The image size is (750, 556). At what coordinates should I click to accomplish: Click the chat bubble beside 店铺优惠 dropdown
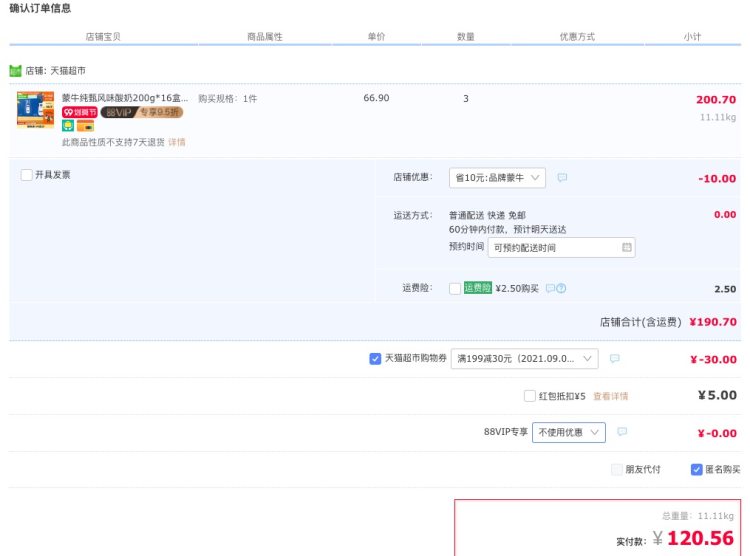562,178
